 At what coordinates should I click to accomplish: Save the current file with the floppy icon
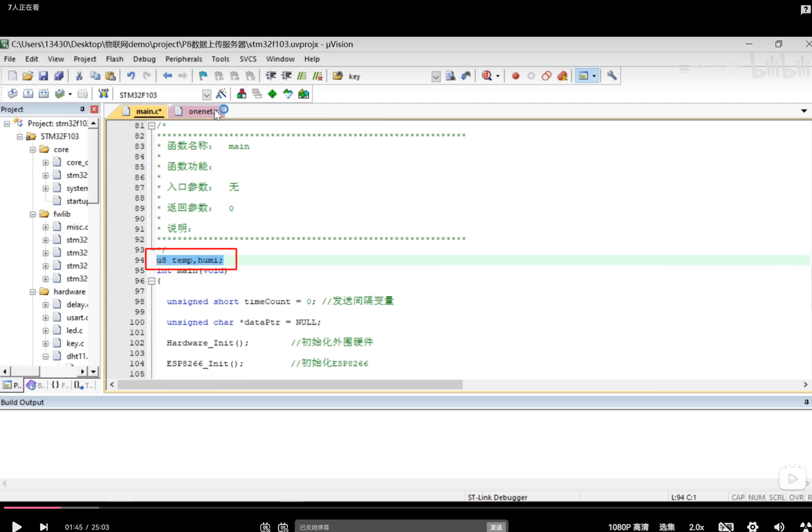pos(43,76)
